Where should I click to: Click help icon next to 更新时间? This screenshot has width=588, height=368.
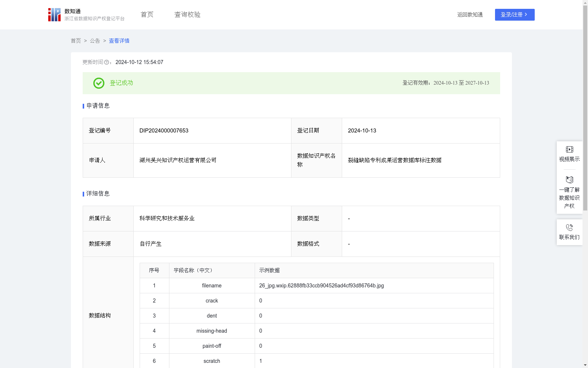coord(107,62)
